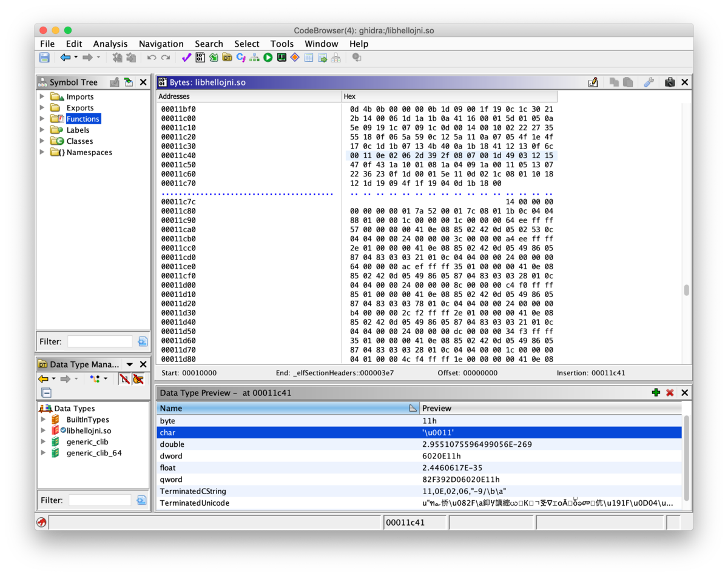Open the Data Type Manager toolbar icon

[227, 58]
